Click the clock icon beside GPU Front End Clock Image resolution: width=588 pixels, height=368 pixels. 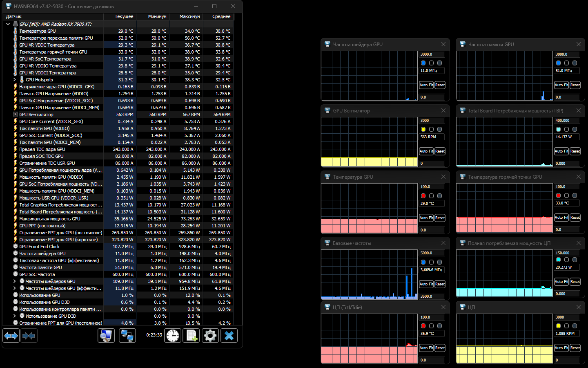point(16,247)
